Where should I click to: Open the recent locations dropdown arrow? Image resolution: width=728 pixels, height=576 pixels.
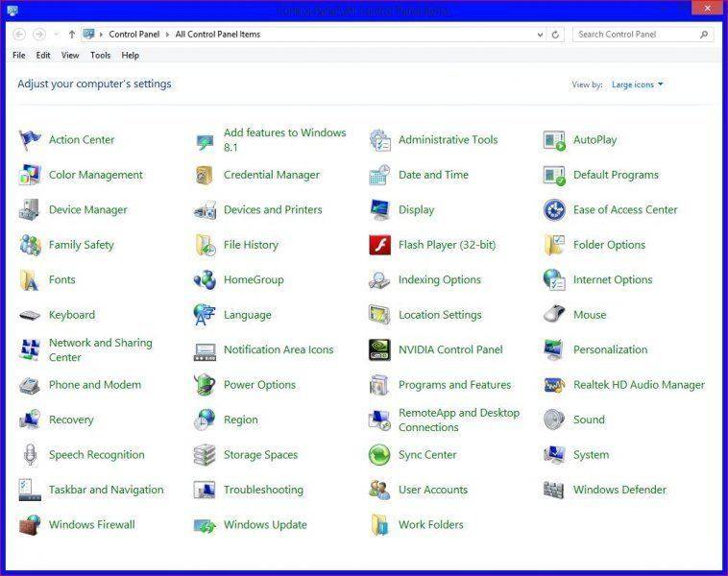point(56,35)
